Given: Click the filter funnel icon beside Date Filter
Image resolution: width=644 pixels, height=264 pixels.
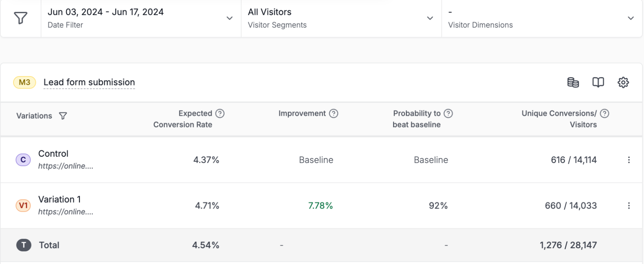Looking at the screenshot, I should 21,18.
